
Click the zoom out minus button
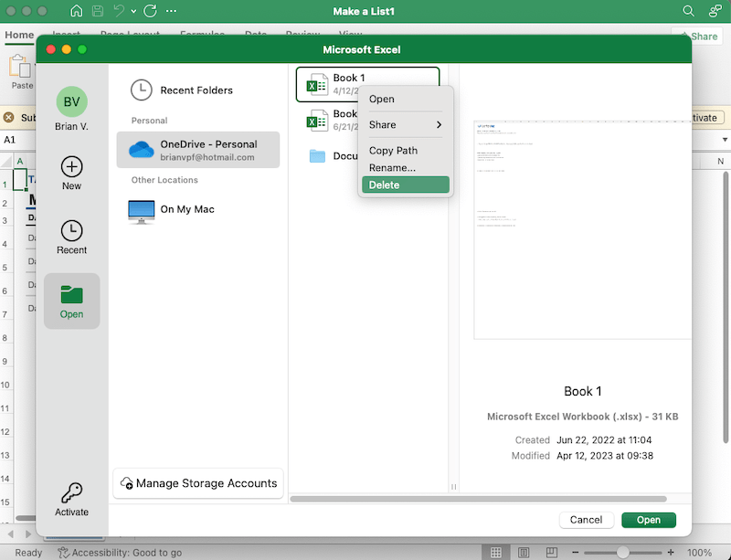point(576,553)
